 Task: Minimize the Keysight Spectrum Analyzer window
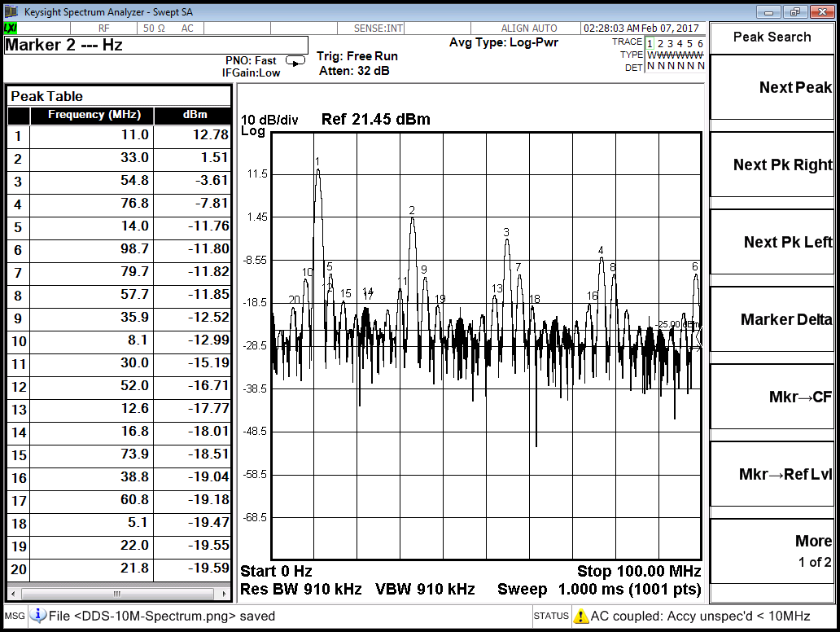tap(768, 11)
